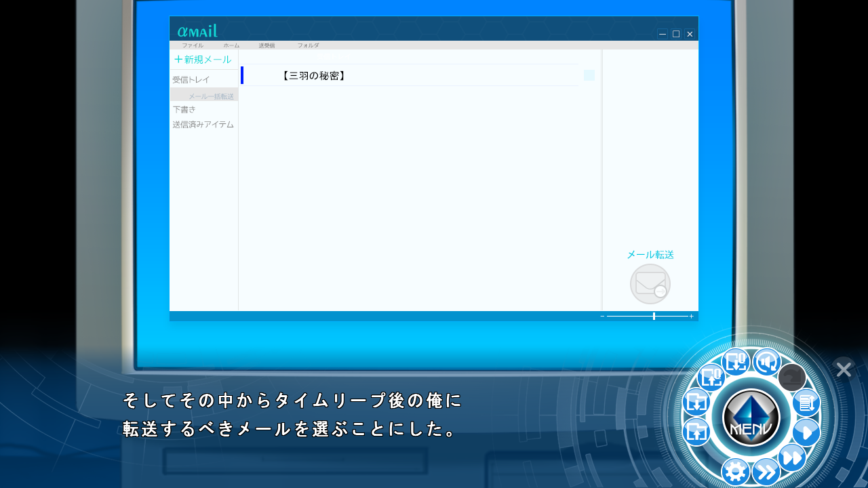Open the message backlog icon

[806, 403]
